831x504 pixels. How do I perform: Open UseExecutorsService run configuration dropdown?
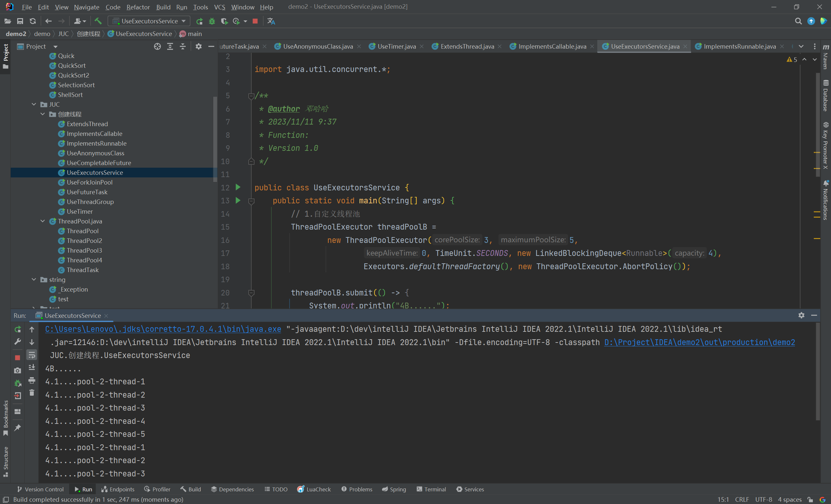[149, 21]
